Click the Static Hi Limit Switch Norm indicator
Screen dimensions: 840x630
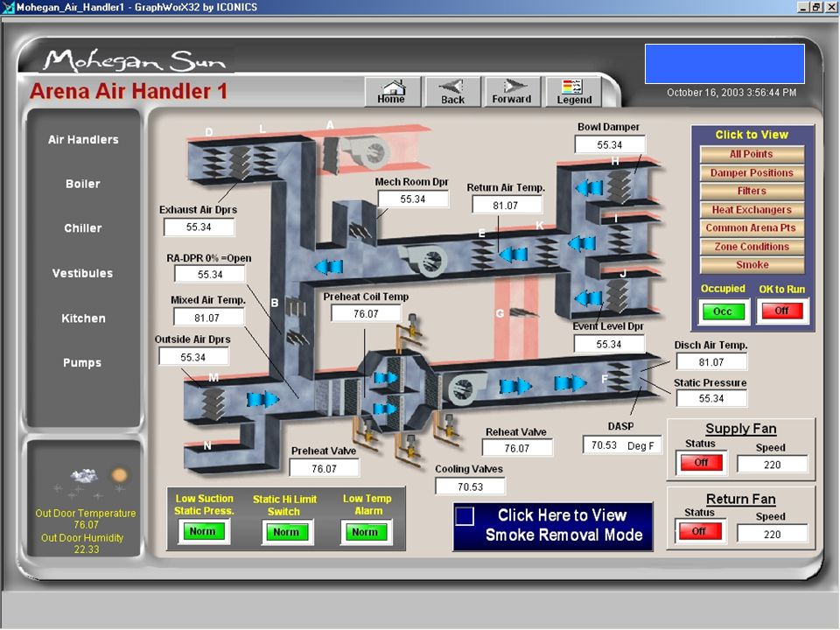click(287, 532)
